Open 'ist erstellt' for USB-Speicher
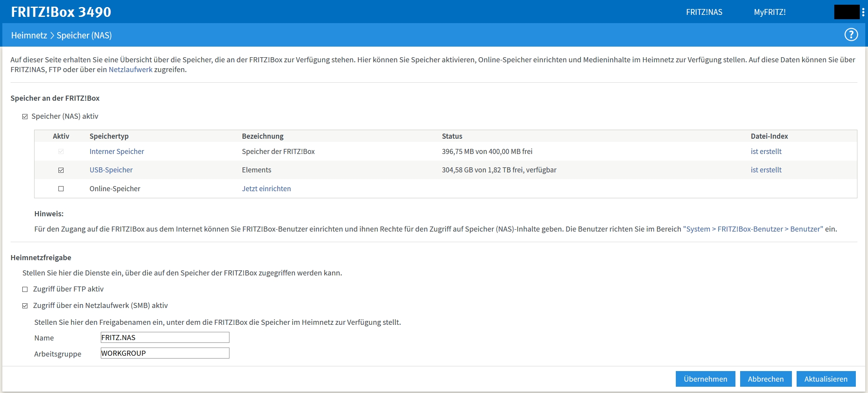 tap(766, 170)
